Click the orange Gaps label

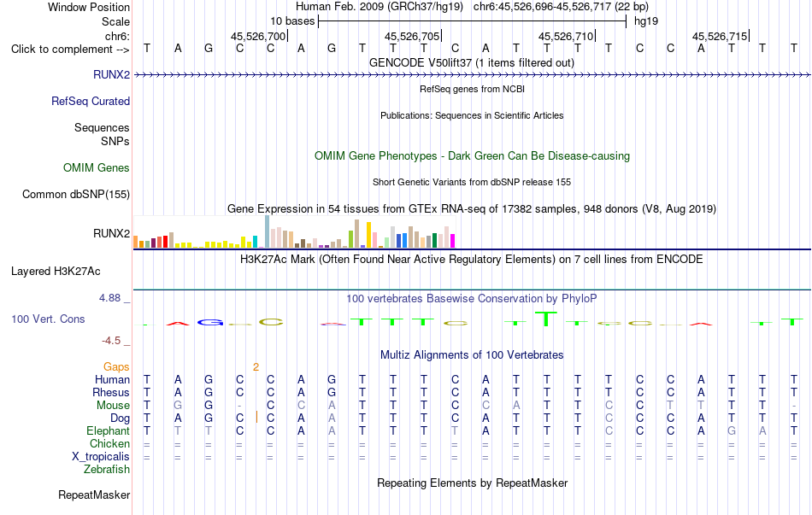116,366
